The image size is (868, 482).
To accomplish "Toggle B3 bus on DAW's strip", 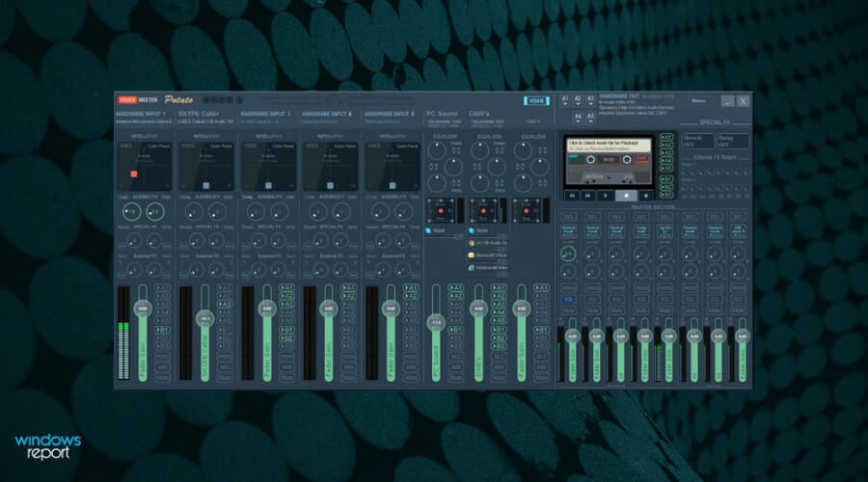I will click(x=499, y=346).
